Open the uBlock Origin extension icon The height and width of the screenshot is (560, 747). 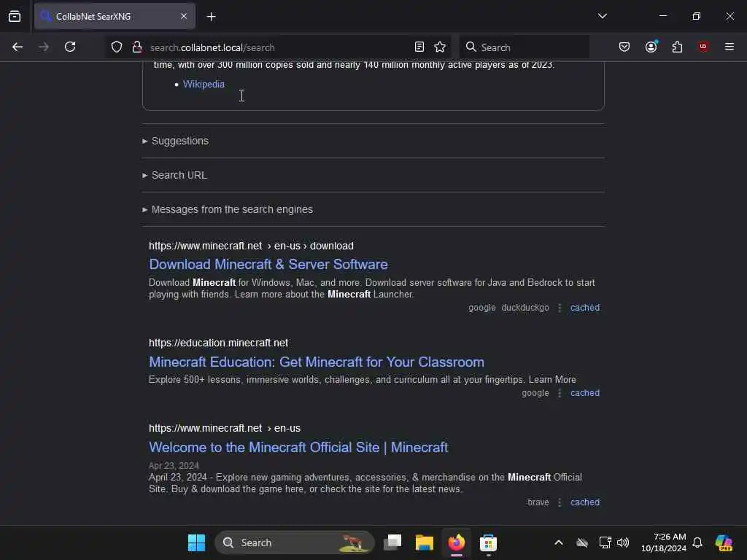[703, 47]
